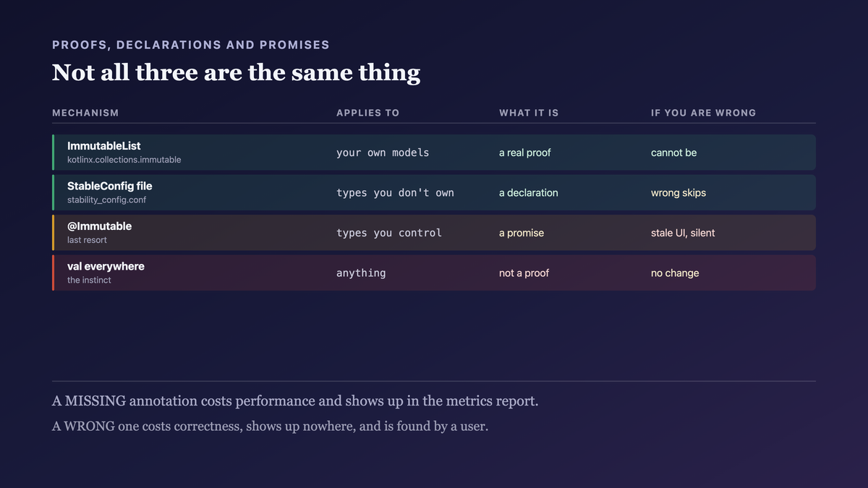
Task: Select the 'val everywhere' row title
Action: tap(106, 267)
